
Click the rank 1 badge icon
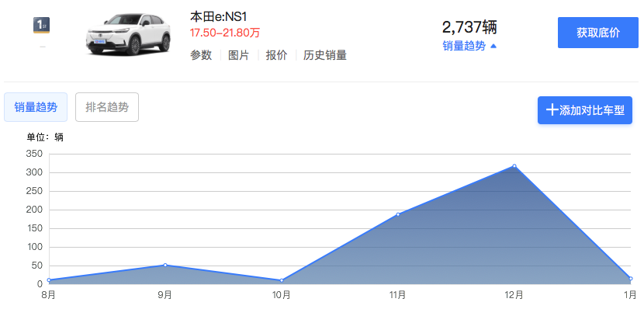tap(41, 26)
